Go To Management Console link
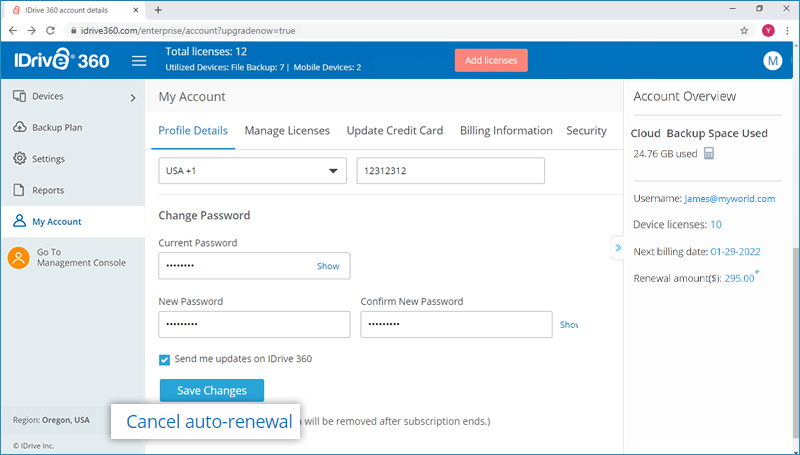 click(81, 258)
